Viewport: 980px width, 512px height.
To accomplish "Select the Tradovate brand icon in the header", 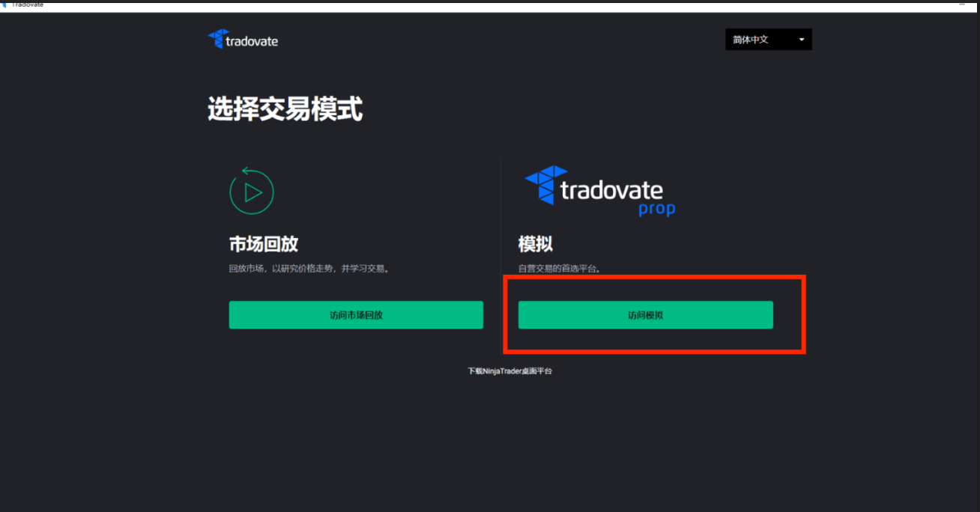I will (x=217, y=38).
